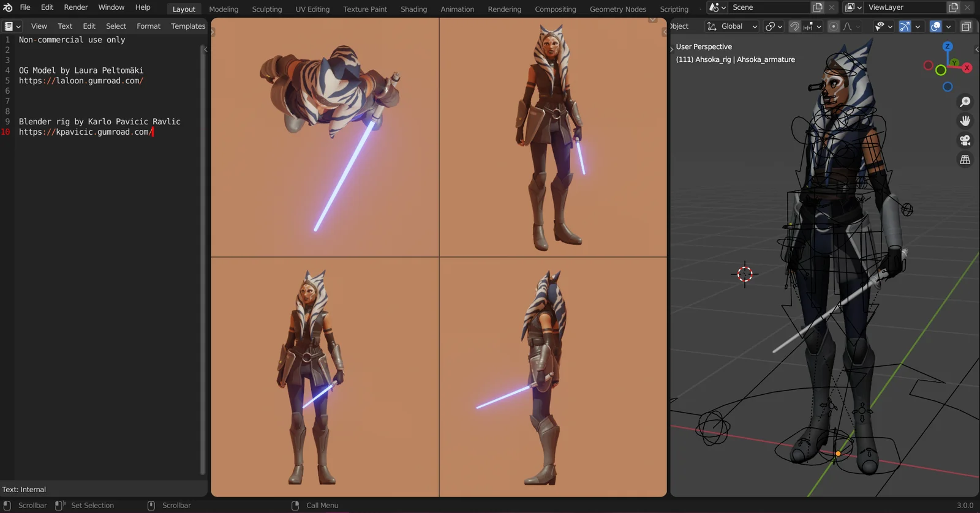Open snap-to increment options dropdown
This screenshot has width=980, height=513.
[x=812, y=26]
